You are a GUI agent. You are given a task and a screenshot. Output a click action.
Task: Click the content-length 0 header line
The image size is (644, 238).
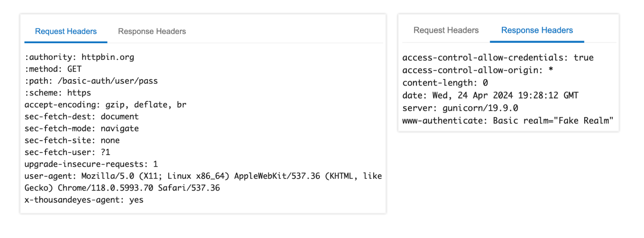tap(445, 83)
